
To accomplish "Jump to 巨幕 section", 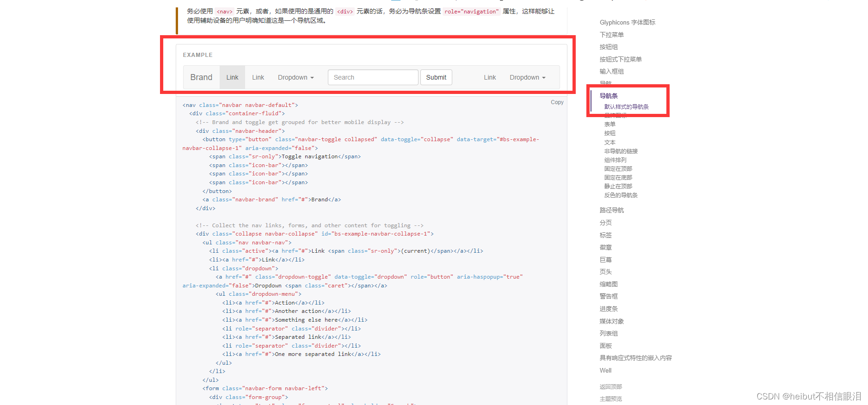I will [605, 260].
